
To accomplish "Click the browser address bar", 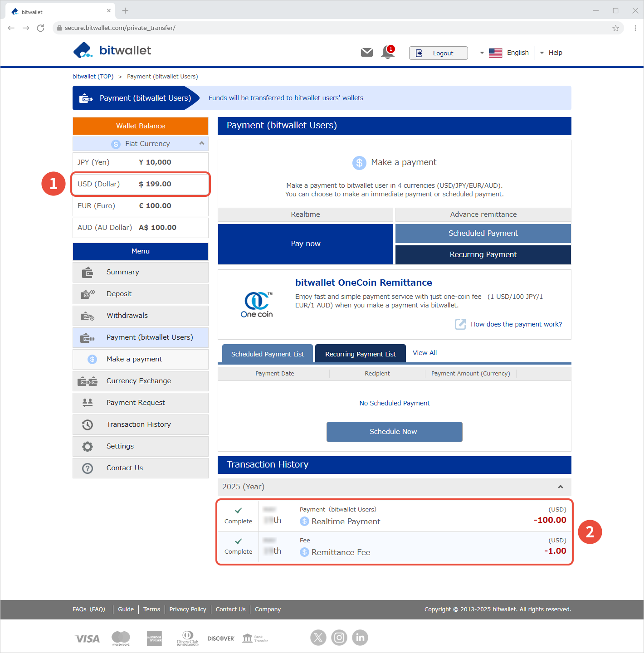I will (338, 28).
